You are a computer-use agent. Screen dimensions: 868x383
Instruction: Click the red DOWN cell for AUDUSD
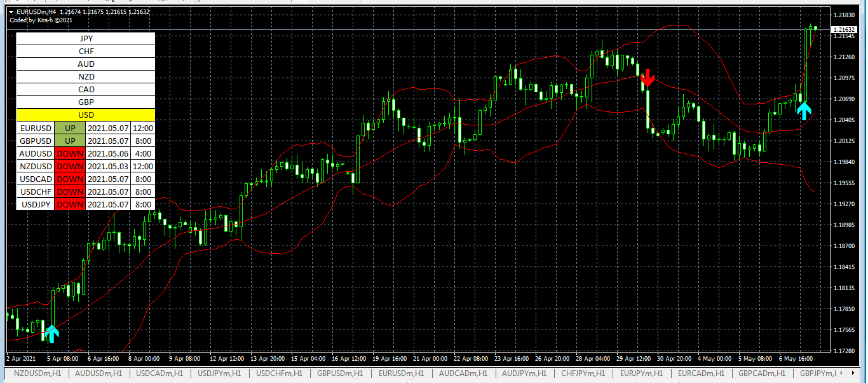70,153
